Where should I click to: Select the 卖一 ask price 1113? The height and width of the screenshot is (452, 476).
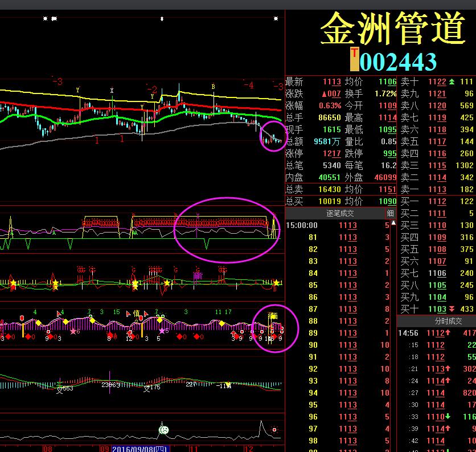point(437,189)
